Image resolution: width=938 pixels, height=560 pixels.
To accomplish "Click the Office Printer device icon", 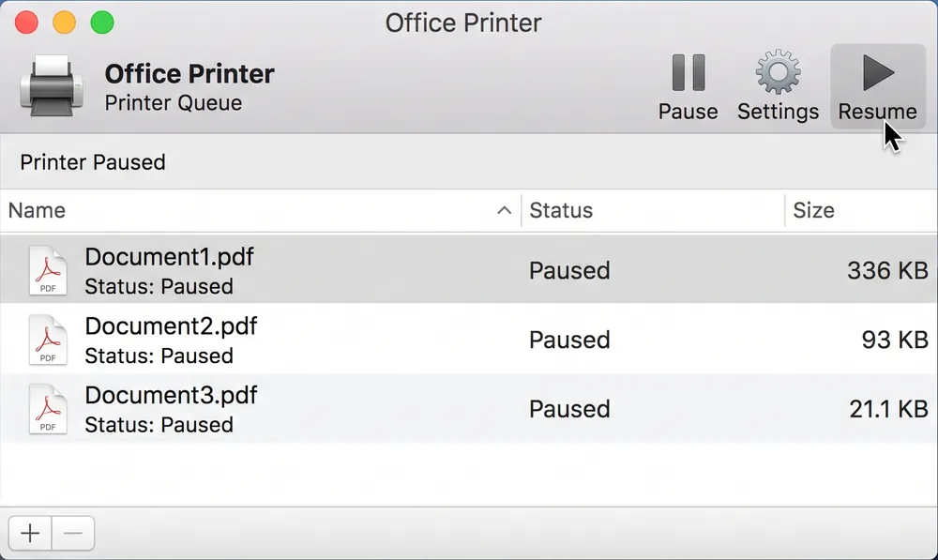I will [x=52, y=86].
